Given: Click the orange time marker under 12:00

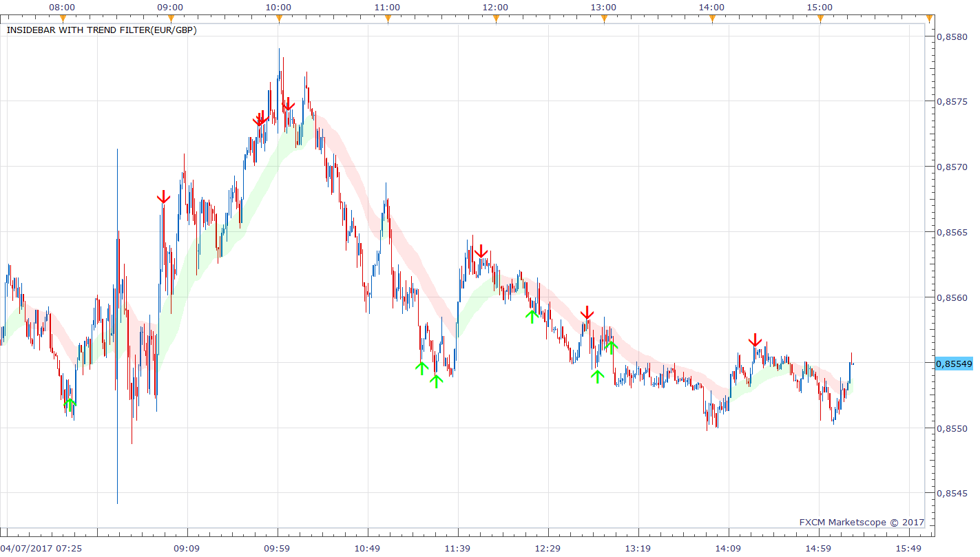Looking at the screenshot, I should click(x=496, y=19).
